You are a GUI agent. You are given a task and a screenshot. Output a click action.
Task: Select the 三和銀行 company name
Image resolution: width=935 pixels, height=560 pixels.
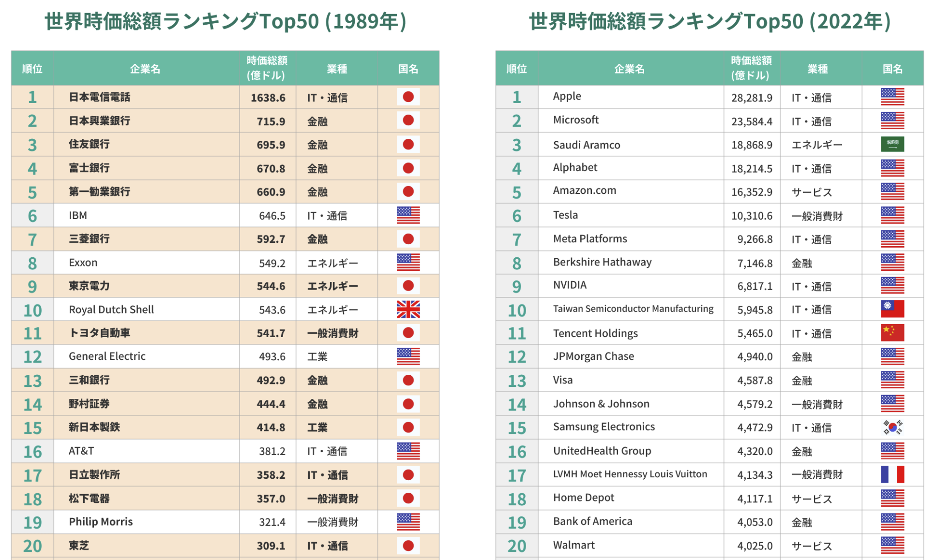89,380
